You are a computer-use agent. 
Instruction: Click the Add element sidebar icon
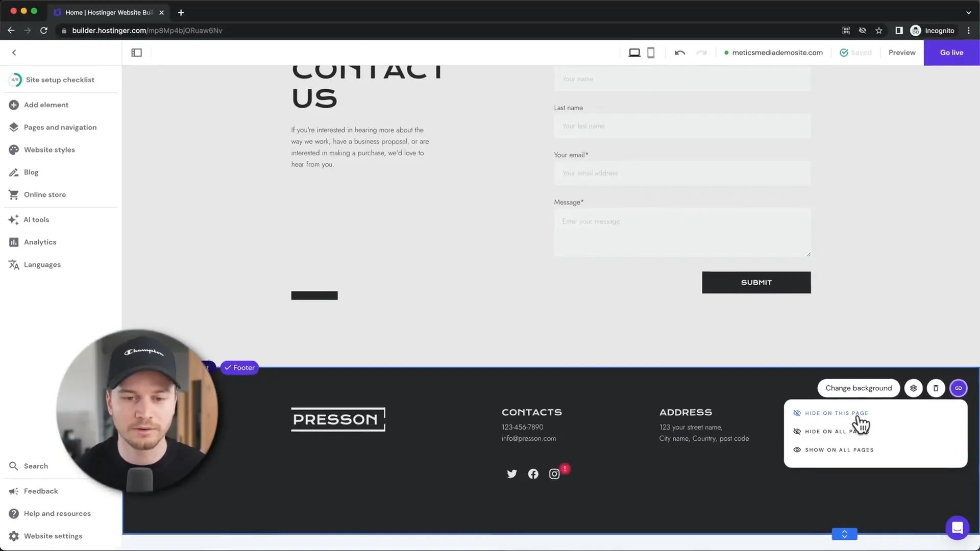click(x=14, y=104)
